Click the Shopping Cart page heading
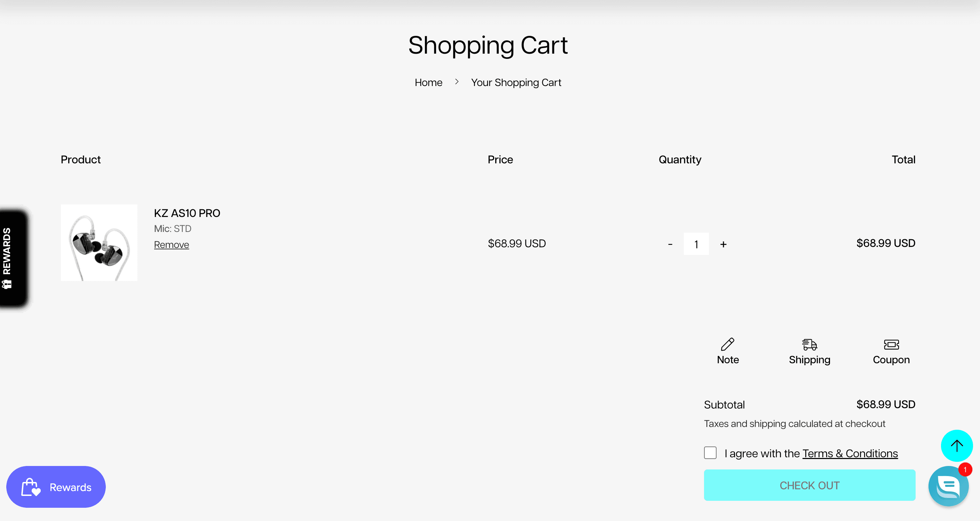Screen dimensions: 980x521 coord(488,45)
